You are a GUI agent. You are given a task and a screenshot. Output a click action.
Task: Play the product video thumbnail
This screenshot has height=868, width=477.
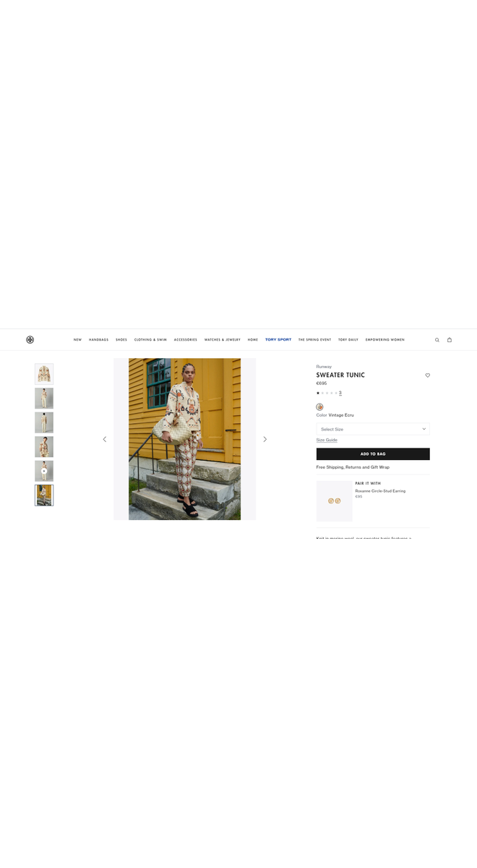[x=44, y=471]
